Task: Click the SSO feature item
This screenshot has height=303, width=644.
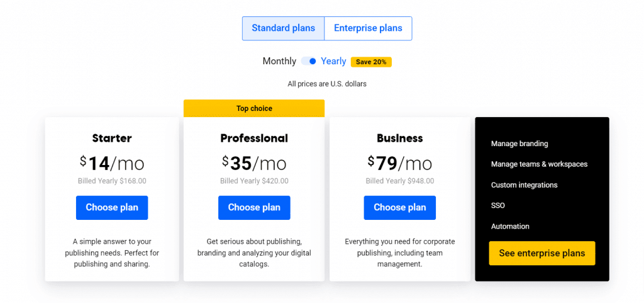Action: (x=498, y=205)
